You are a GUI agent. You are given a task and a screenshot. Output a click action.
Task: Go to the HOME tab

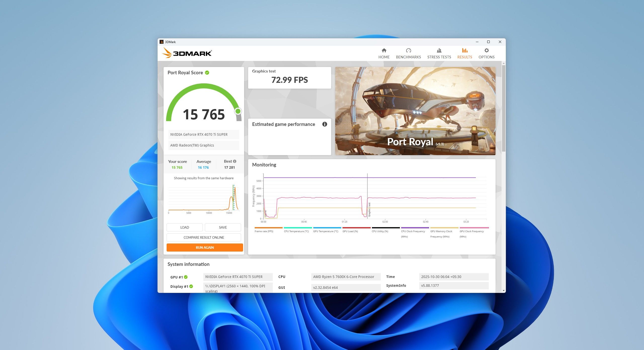[x=384, y=53]
